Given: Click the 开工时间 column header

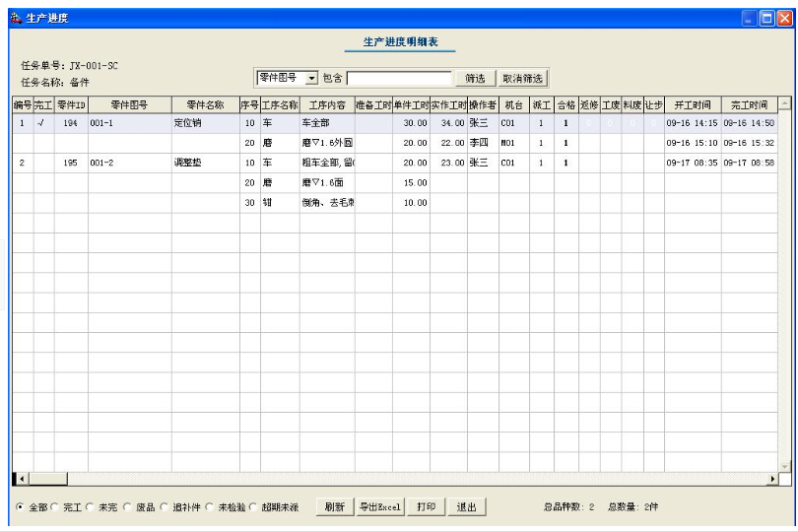Looking at the screenshot, I should pyautogui.click(x=693, y=105).
